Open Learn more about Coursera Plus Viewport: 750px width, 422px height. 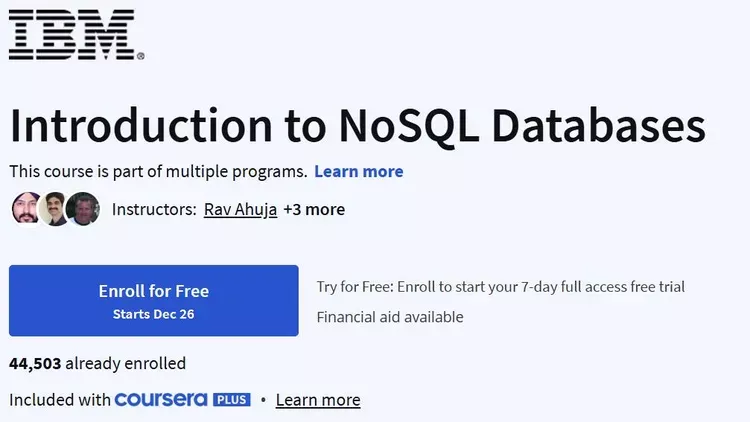coord(318,400)
